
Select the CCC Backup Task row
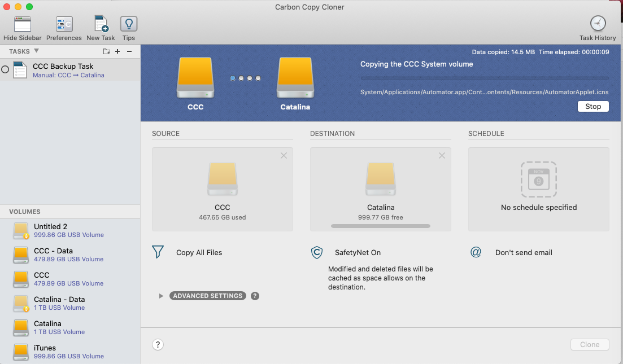[70, 70]
